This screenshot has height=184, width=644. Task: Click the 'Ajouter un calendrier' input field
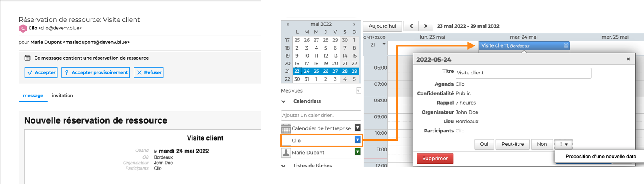coord(320,116)
